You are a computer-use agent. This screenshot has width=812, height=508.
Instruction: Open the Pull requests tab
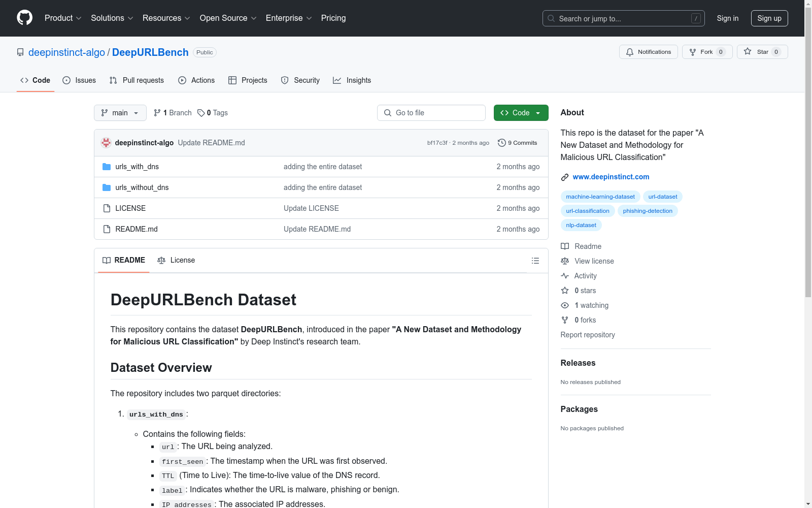tap(137, 80)
